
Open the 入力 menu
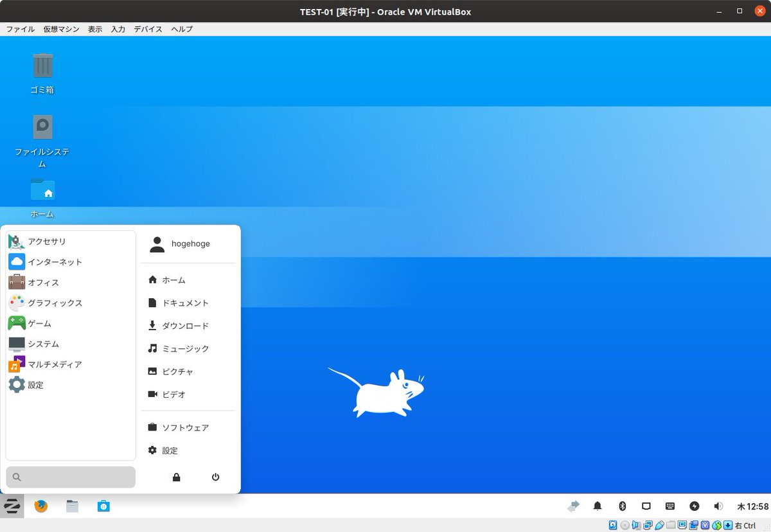coord(118,29)
